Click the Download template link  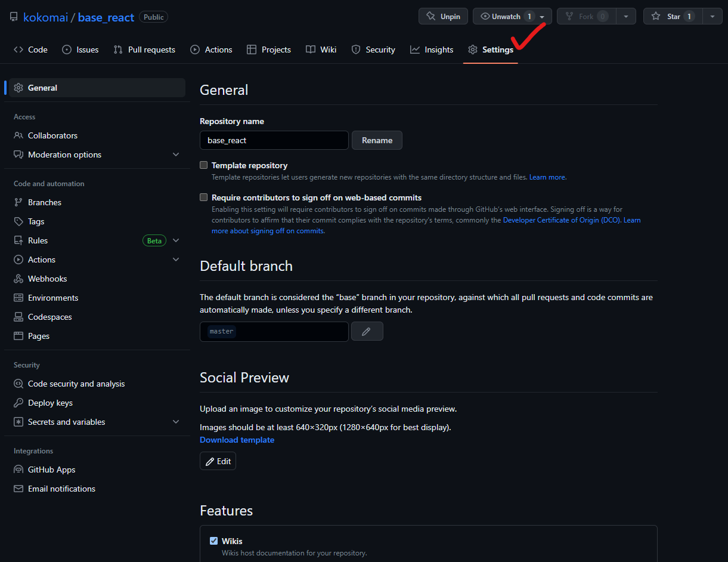coord(237,440)
